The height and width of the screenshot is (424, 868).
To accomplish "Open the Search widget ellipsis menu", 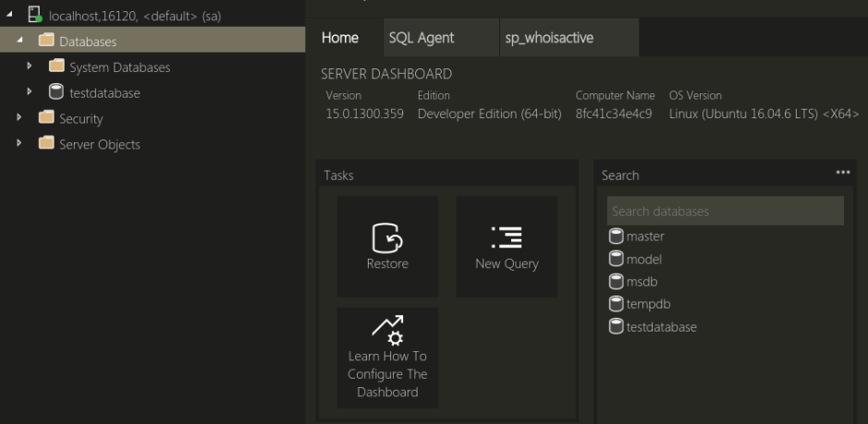I will 842,173.
